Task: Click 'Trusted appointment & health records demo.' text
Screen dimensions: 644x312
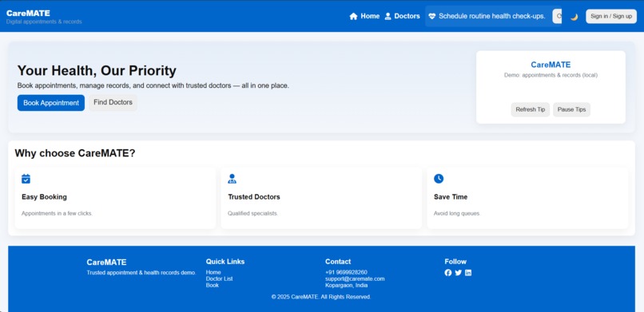Action: tap(141, 273)
